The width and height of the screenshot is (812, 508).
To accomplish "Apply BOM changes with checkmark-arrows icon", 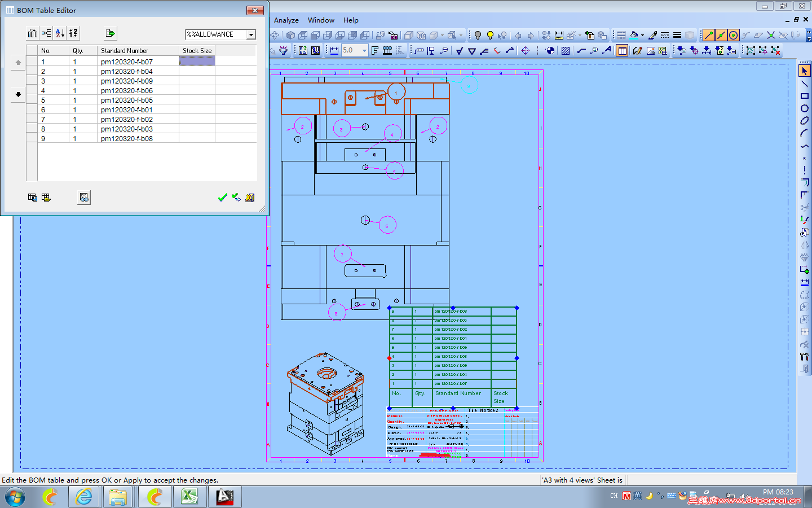I will coord(236,198).
